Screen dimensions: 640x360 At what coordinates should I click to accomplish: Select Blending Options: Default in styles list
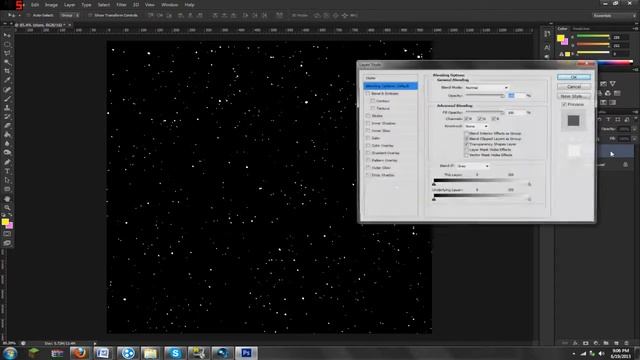390,86
